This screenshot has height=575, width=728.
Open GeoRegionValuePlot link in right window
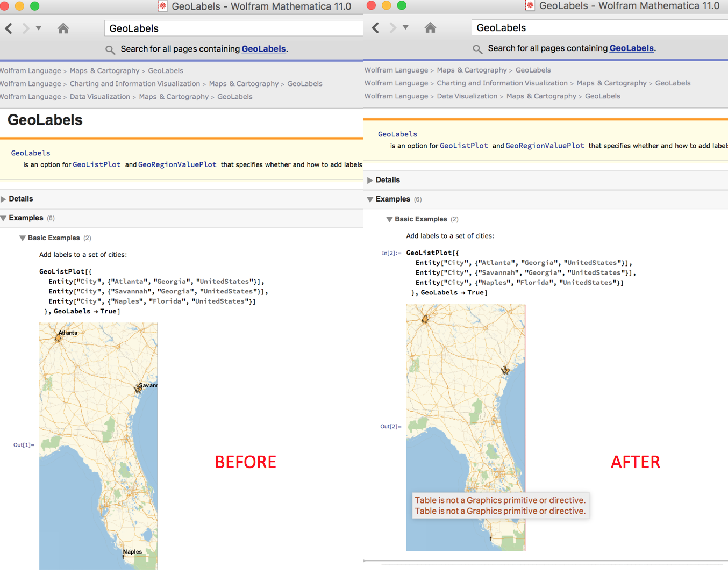coord(545,146)
